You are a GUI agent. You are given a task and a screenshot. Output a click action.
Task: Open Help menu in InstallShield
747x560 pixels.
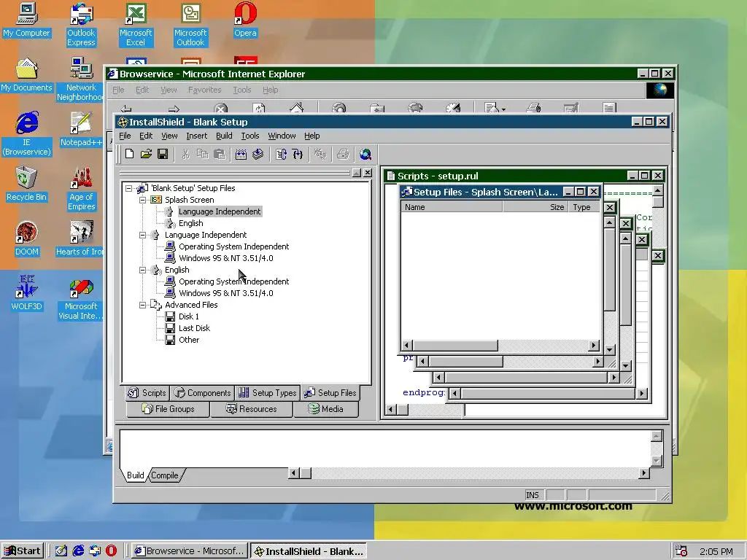pos(312,136)
